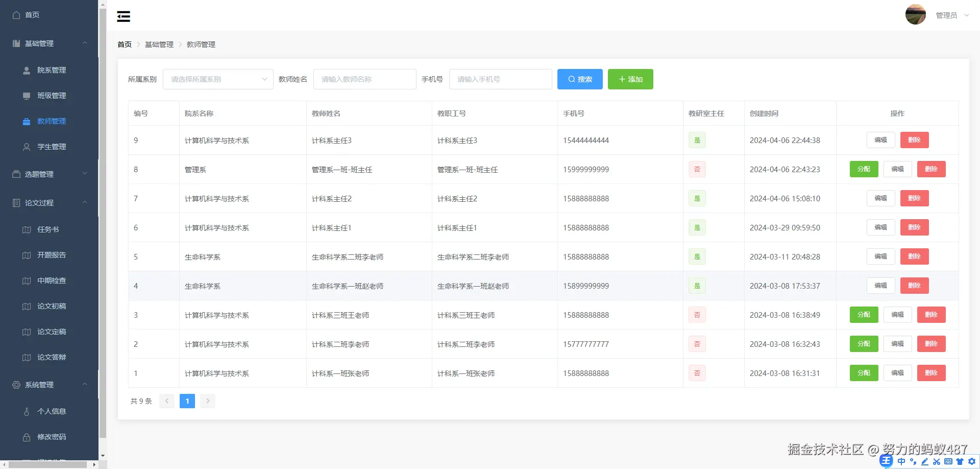Click the 论文初稿 book icon
Screen dimensions: 980x469
click(27, 306)
